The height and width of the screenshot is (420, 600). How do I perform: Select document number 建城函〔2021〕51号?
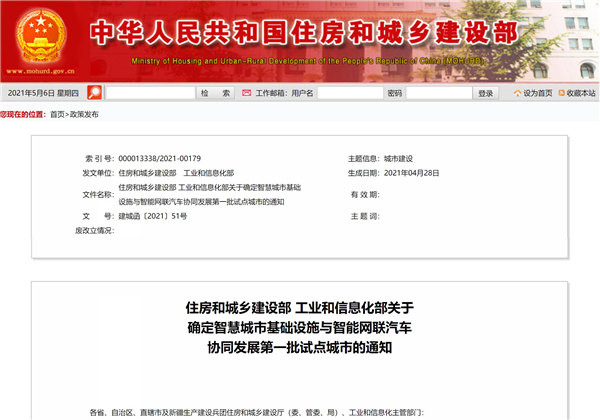tap(153, 216)
